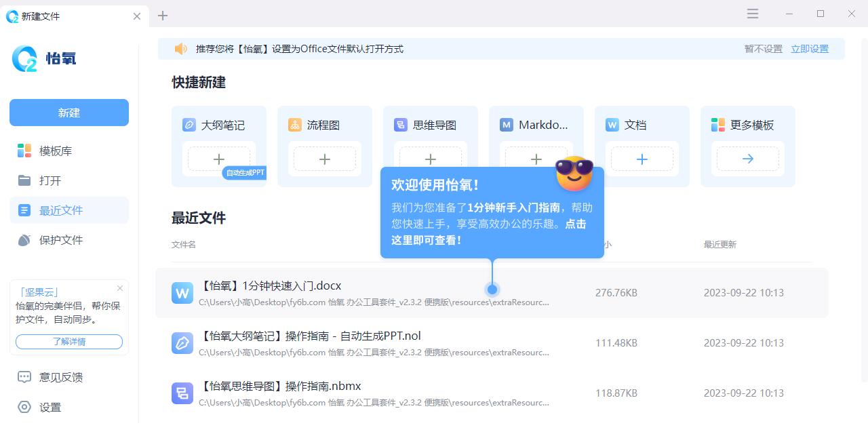Dismiss banner with 暂不设置
Viewport: 868px width, 434px height.
pyautogui.click(x=763, y=49)
